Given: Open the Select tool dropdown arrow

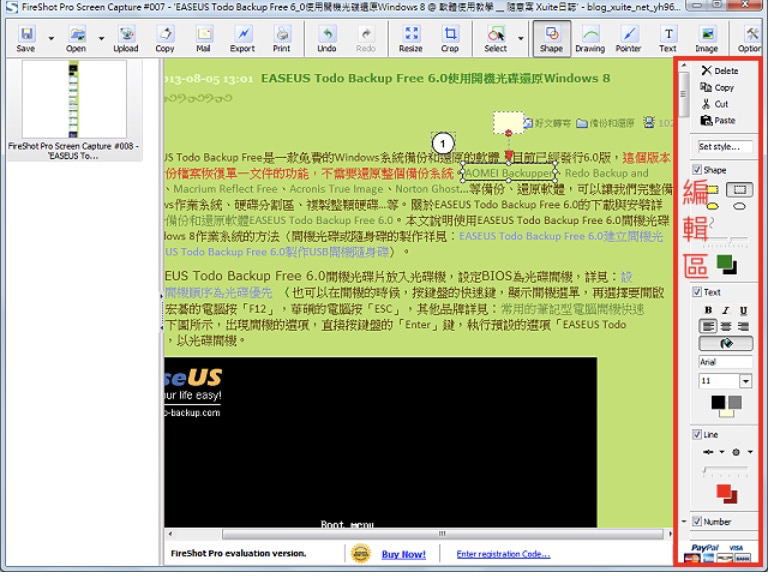Looking at the screenshot, I should click(521, 38).
